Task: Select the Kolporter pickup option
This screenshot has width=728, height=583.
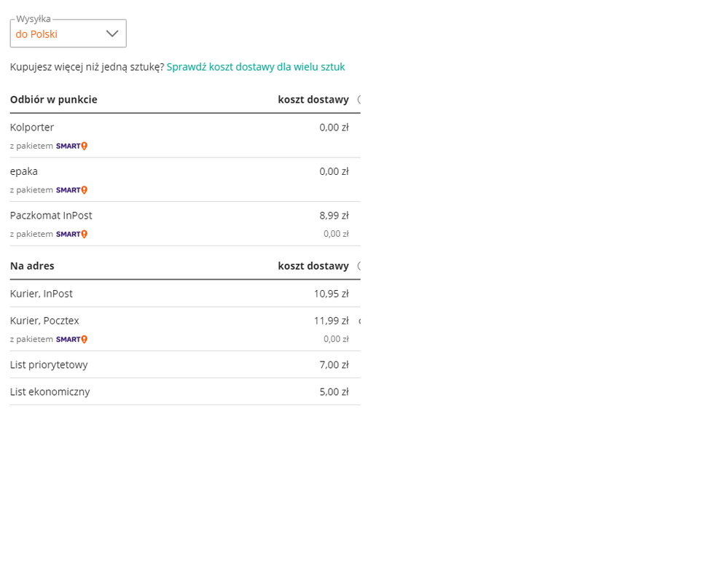Action: 32,128
